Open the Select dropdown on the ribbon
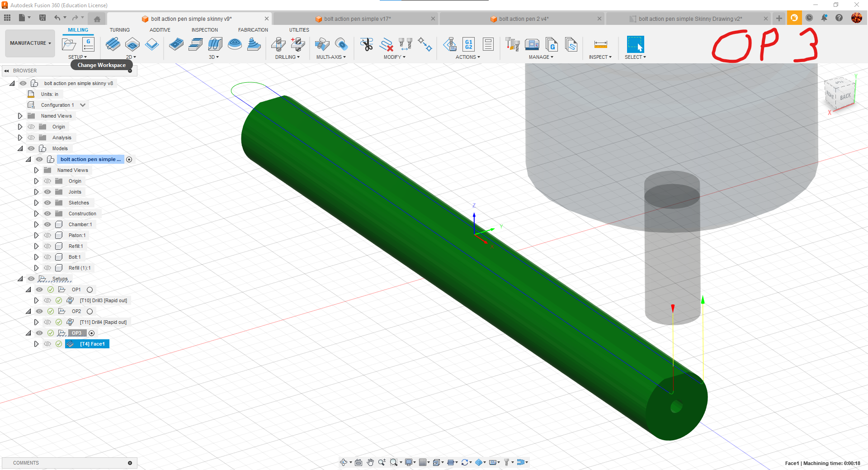 635,57
